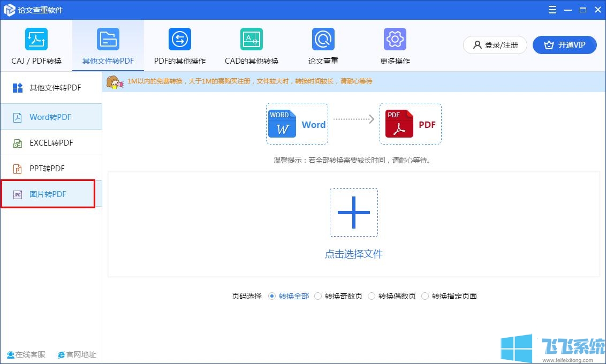
Task: Select the 转换全部 radio option
Action: [x=289, y=295]
